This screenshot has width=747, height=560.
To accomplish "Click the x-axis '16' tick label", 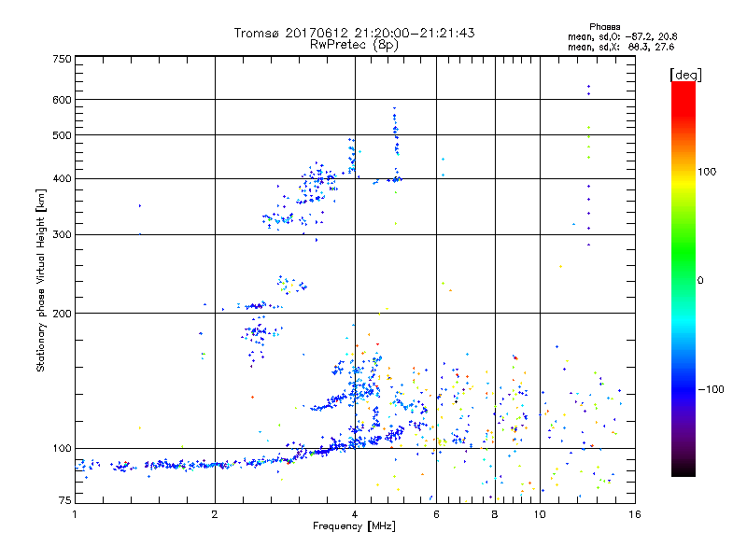I will pos(635,514).
